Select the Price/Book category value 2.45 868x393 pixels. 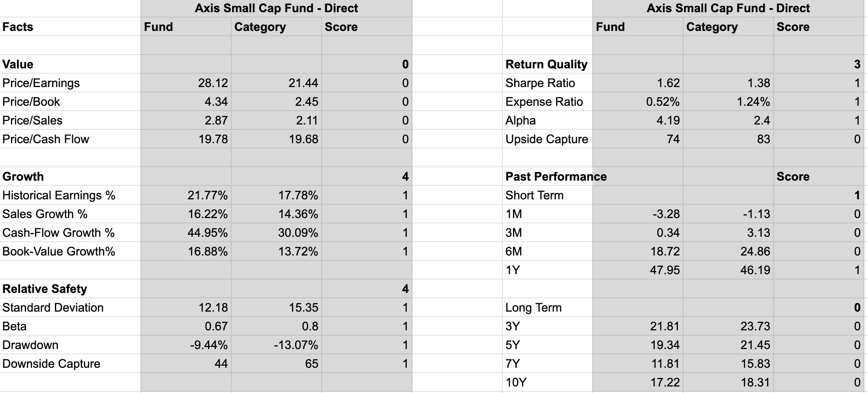pos(306,102)
